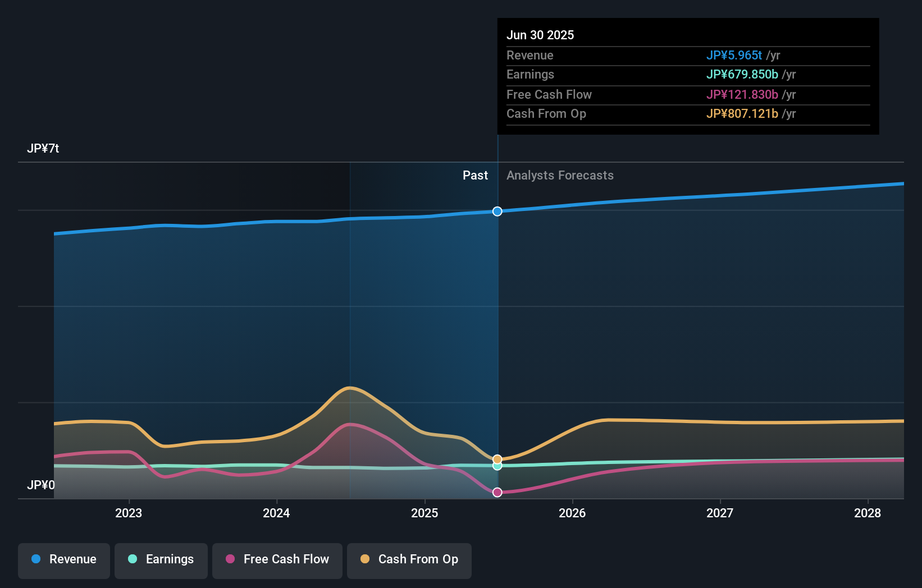Click the teal Earnings legend dot
Viewport: 922px width, 588px height.
pyautogui.click(x=131, y=559)
